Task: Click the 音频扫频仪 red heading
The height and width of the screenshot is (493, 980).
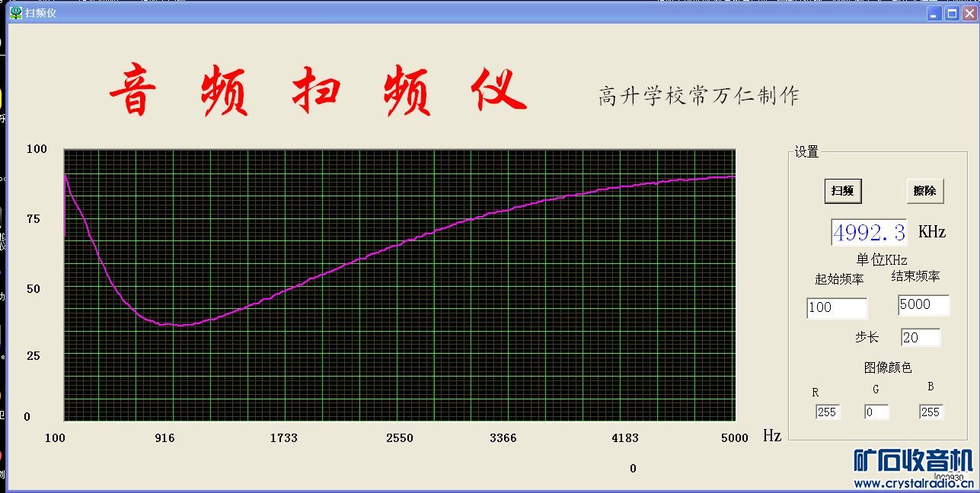Action: click(x=318, y=91)
